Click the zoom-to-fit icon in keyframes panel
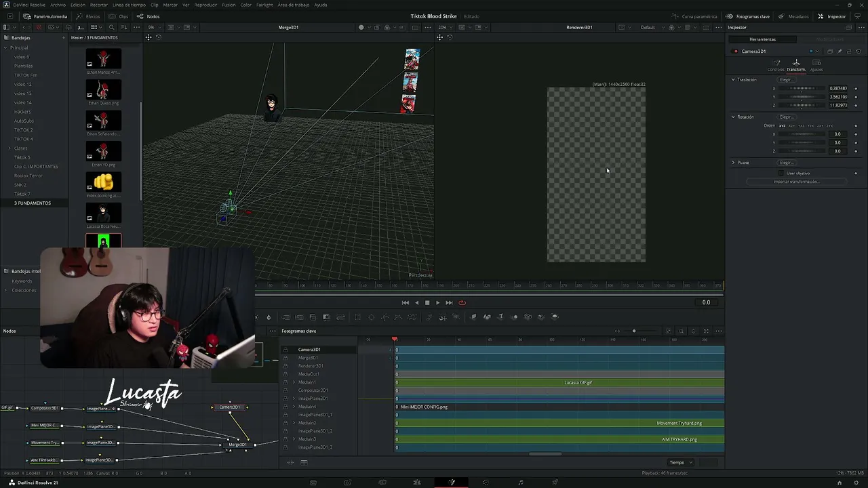This screenshot has width=868, height=488. 706,331
